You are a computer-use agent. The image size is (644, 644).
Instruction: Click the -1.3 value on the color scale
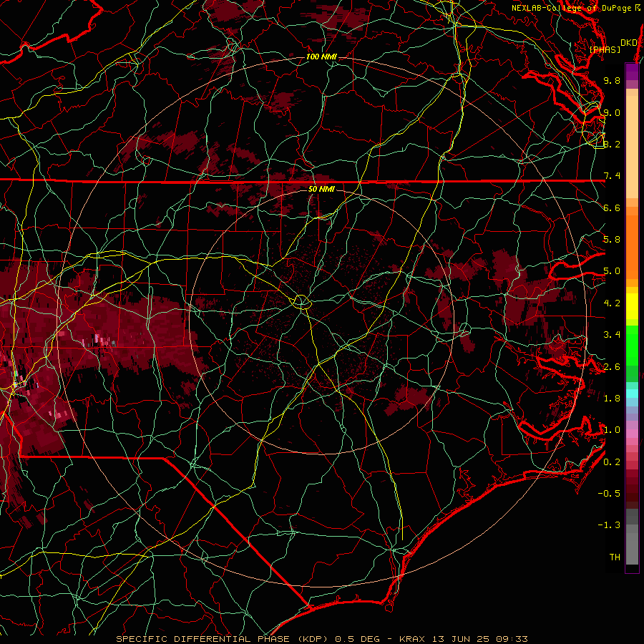[x=609, y=525]
